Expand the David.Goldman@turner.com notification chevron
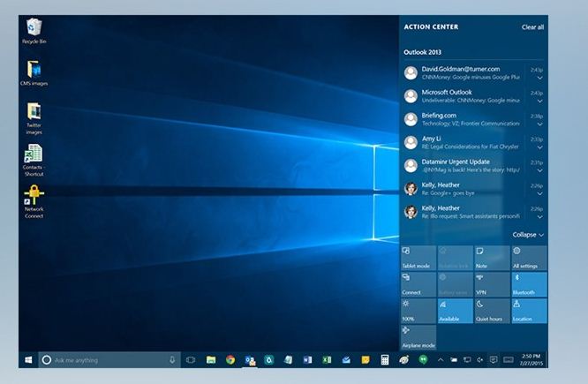The width and height of the screenshot is (588, 384). (539, 78)
